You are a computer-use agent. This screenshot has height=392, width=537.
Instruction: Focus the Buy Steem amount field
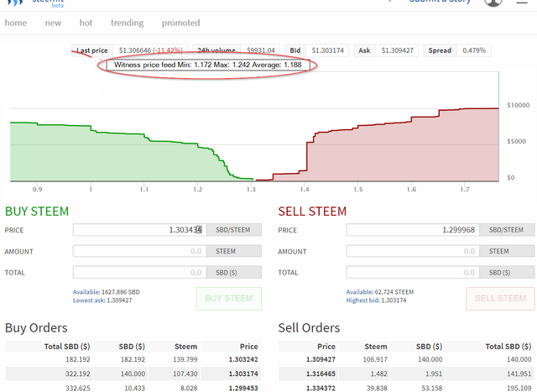(140, 251)
